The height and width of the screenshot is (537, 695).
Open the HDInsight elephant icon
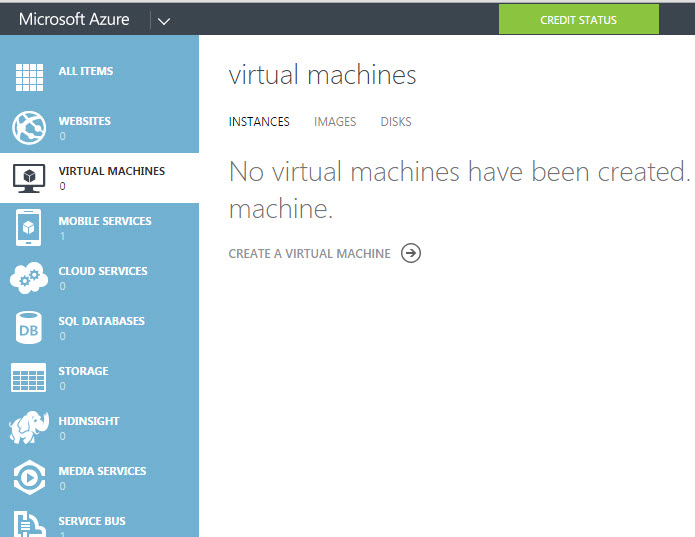29,427
